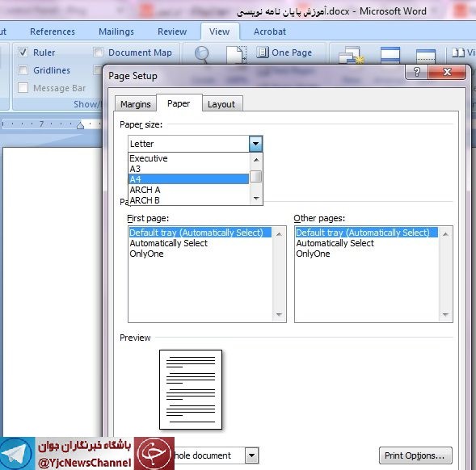The height and width of the screenshot is (470, 476).
Task: Open the Apply to whole document dropdown
Action: click(x=251, y=455)
